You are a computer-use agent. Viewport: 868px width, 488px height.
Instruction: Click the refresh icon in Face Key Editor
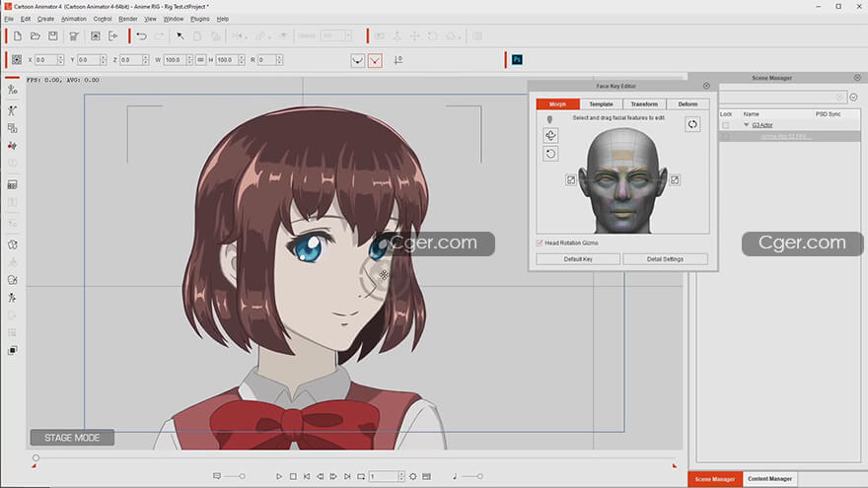pos(692,124)
